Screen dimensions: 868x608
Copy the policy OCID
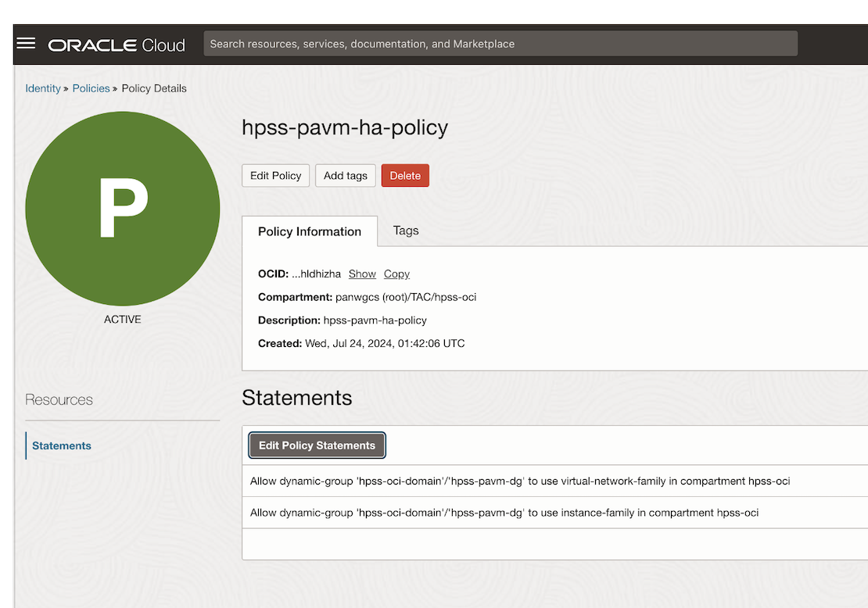pyautogui.click(x=396, y=274)
